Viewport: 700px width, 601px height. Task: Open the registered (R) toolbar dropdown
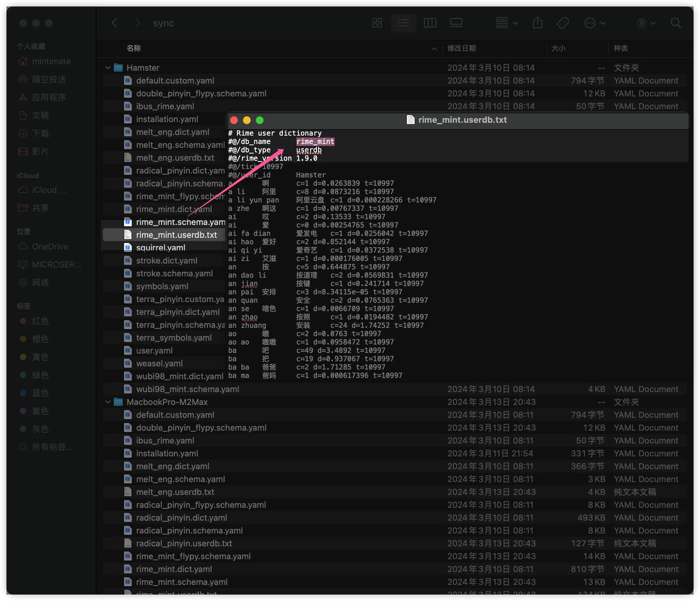click(x=646, y=23)
